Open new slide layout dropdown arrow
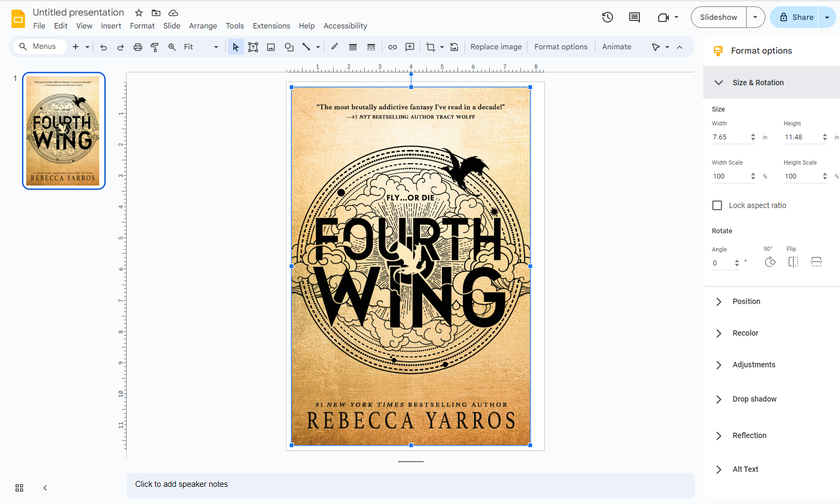 click(x=87, y=47)
